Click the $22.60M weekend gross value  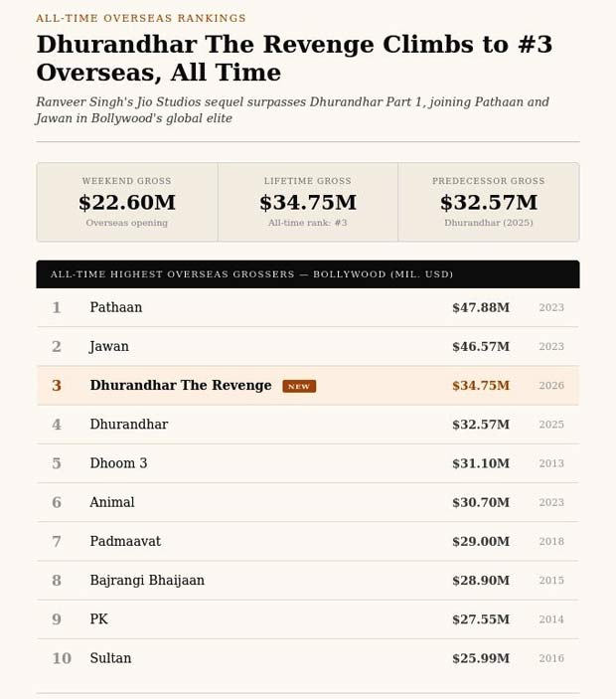(127, 203)
